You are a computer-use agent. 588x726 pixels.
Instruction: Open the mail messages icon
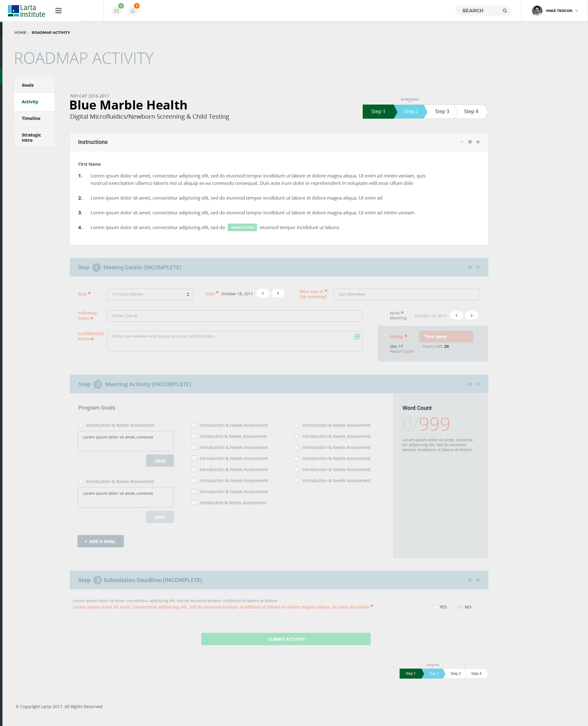pyautogui.click(x=116, y=10)
